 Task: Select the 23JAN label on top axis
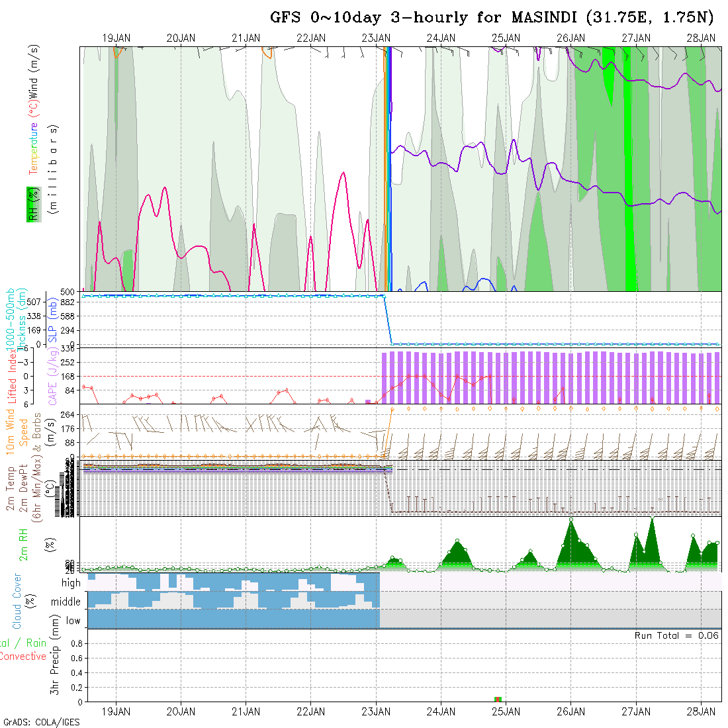(376, 38)
